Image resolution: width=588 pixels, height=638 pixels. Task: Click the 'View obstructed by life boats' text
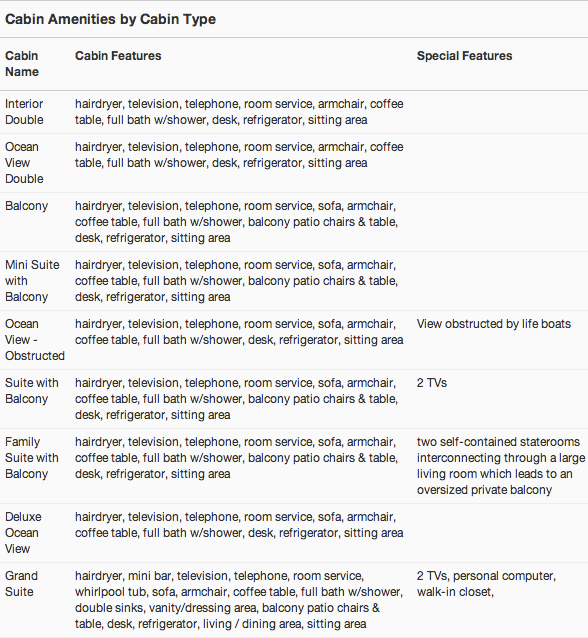tap(494, 324)
